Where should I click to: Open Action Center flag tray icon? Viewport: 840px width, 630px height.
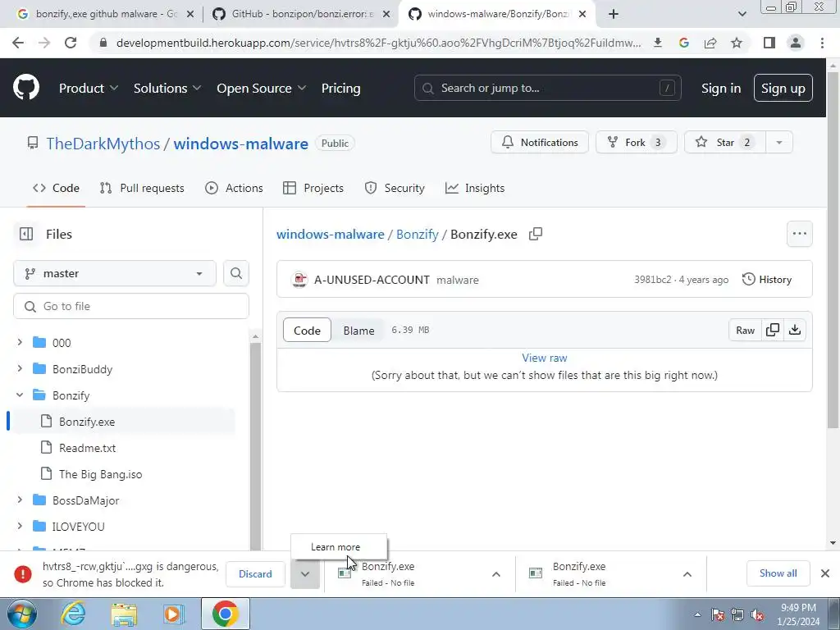click(718, 615)
